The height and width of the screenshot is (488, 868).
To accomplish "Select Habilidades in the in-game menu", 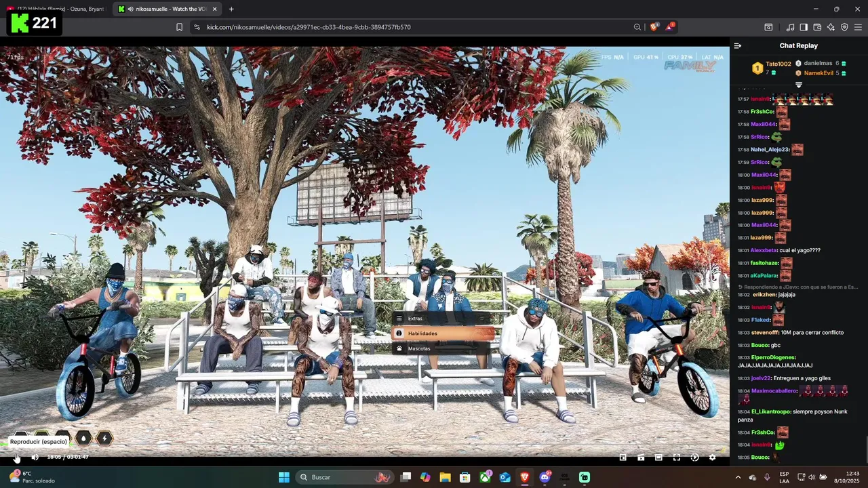I will 442,333.
